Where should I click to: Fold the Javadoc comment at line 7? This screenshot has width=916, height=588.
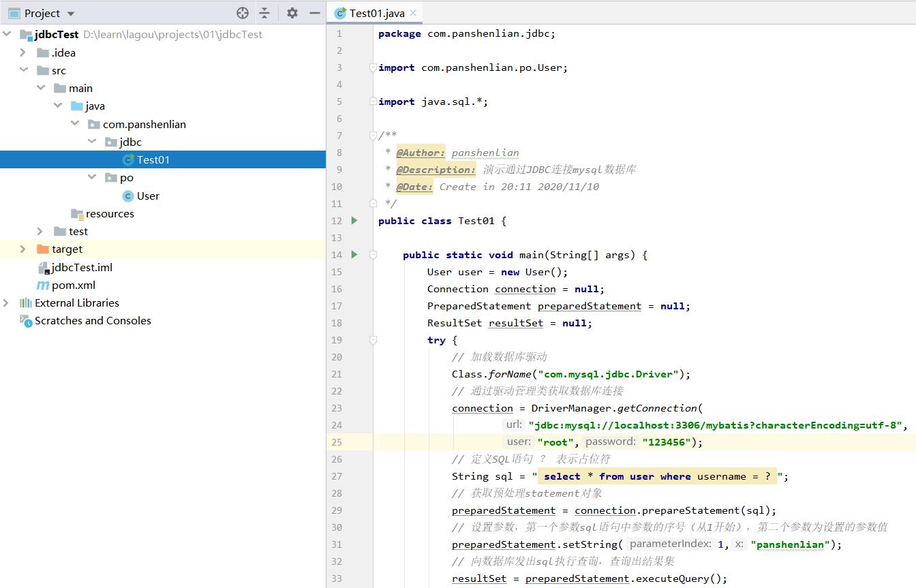click(x=372, y=135)
